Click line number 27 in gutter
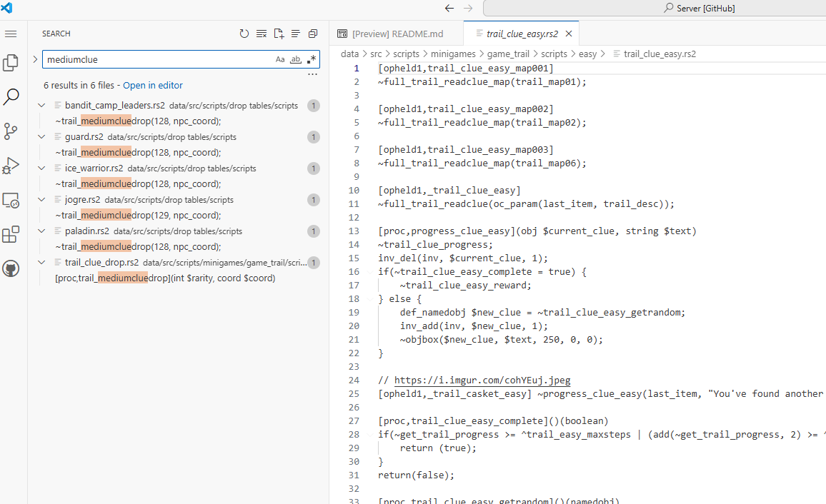826x504 pixels. click(x=354, y=421)
